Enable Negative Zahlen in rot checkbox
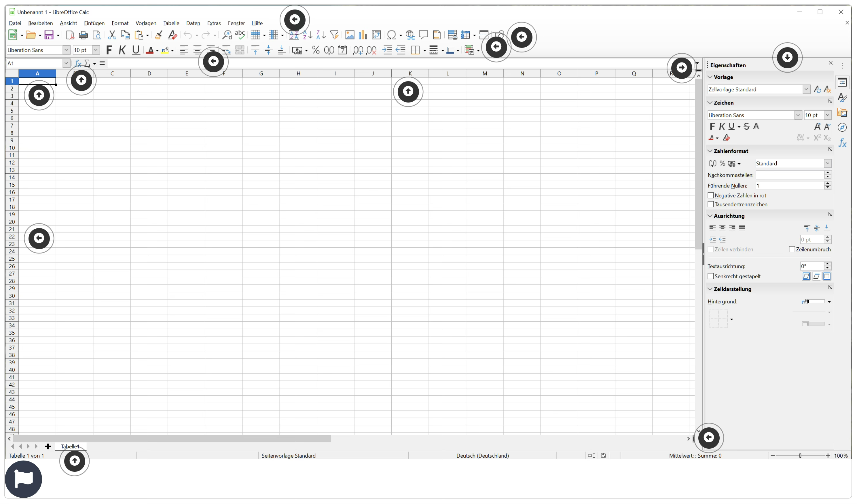 710,196
